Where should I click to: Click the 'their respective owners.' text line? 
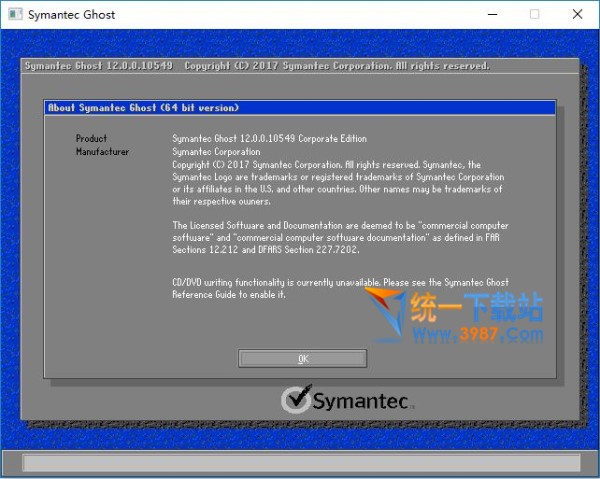[221, 201]
